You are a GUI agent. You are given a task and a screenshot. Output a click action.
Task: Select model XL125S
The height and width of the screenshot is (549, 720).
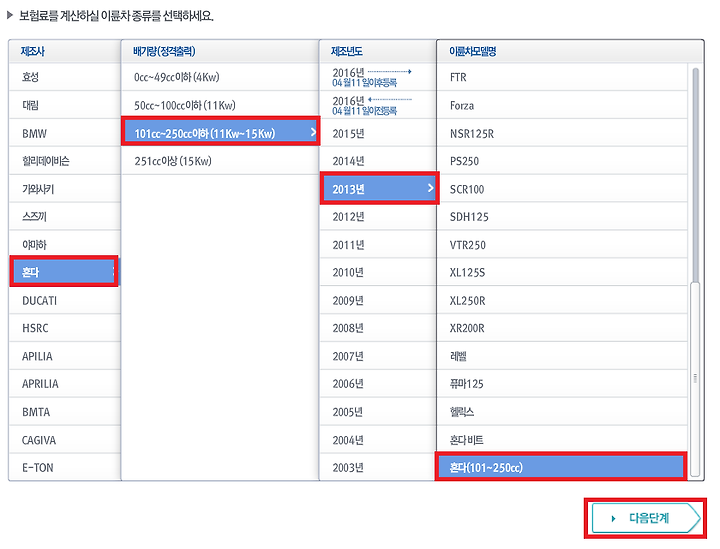click(562, 273)
